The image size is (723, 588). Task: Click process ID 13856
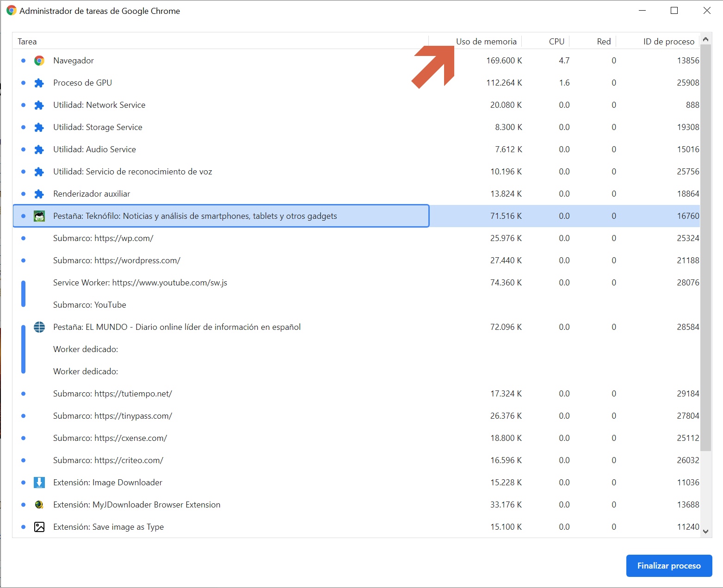(x=688, y=61)
